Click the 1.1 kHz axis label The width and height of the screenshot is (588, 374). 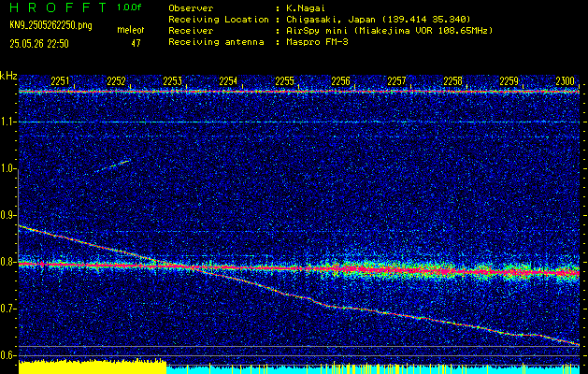point(7,122)
